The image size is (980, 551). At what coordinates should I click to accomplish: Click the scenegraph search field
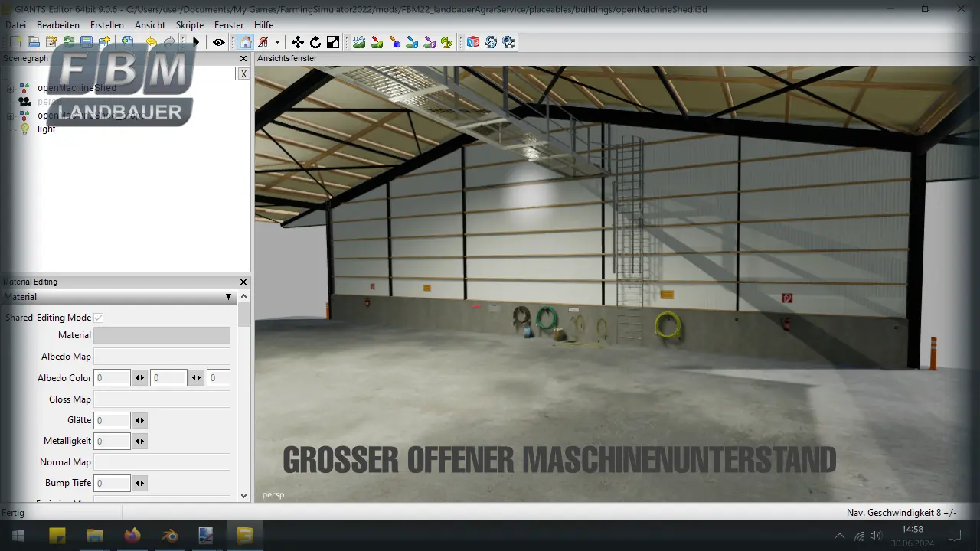(119, 73)
